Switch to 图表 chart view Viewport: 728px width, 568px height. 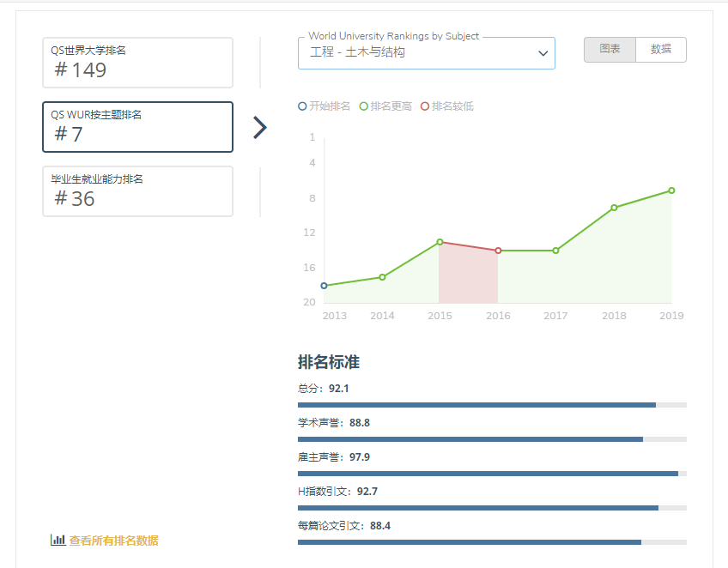click(610, 50)
